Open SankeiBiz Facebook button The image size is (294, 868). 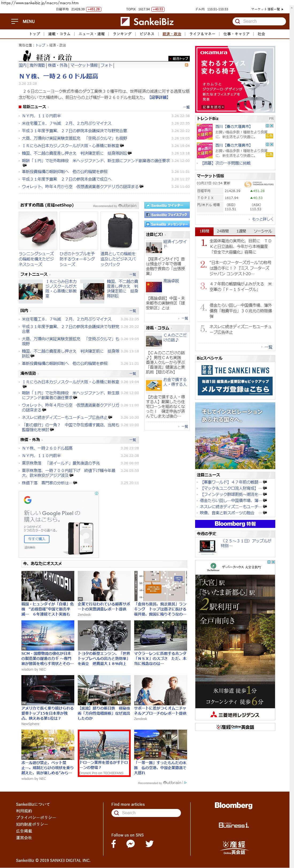pyautogui.click(x=167, y=215)
